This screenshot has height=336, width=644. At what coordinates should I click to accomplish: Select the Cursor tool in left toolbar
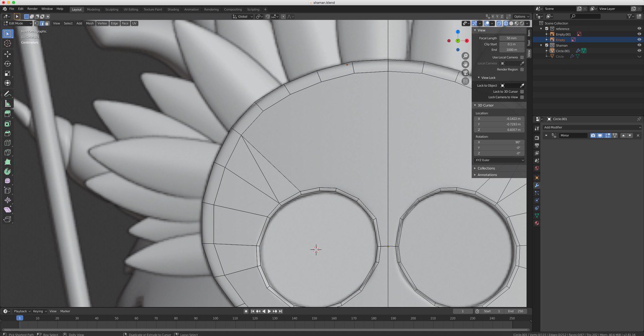tap(8, 43)
